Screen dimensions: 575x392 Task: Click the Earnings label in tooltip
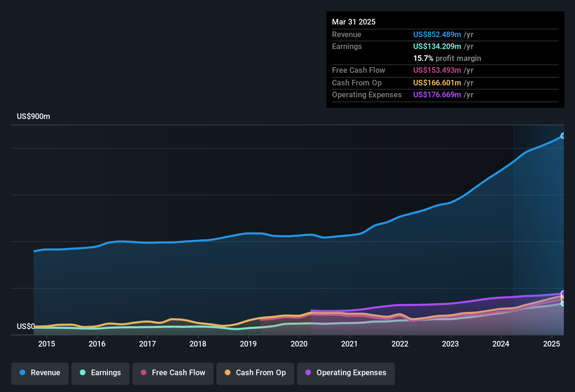(347, 47)
